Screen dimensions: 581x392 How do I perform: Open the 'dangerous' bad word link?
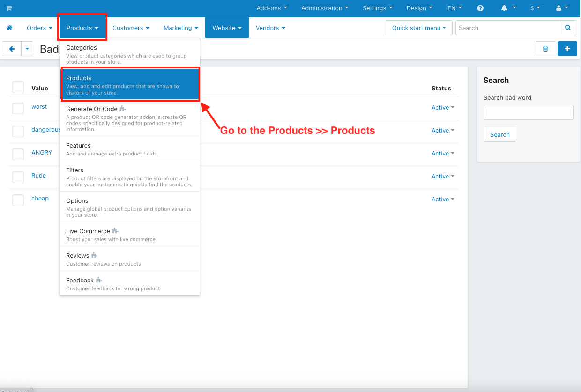click(x=45, y=130)
